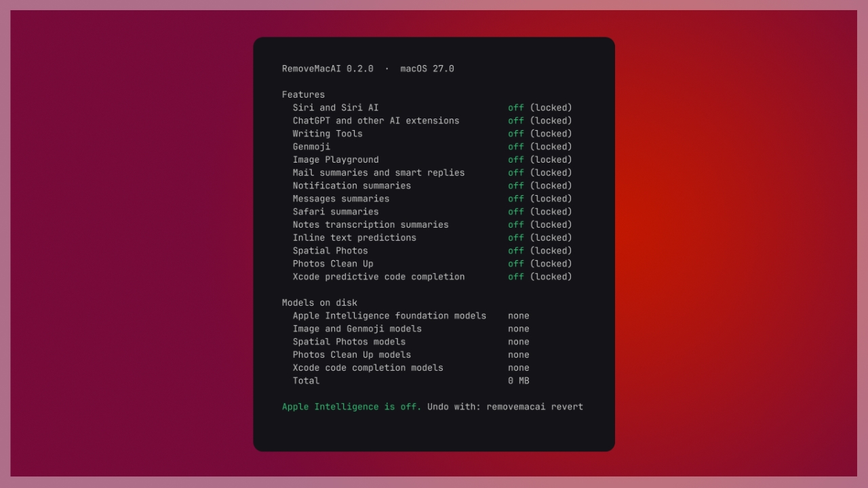Click the 'off' status beside Siri and Siri AI

click(x=516, y=108)
